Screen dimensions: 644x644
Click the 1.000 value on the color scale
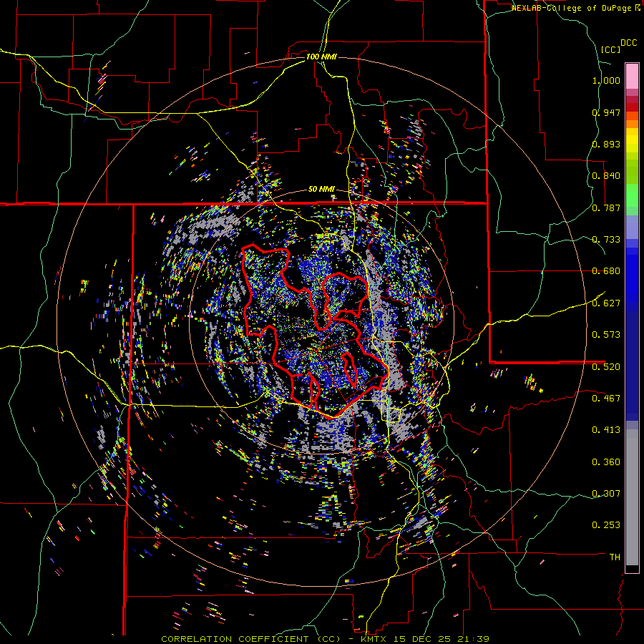tap(606, 80)
